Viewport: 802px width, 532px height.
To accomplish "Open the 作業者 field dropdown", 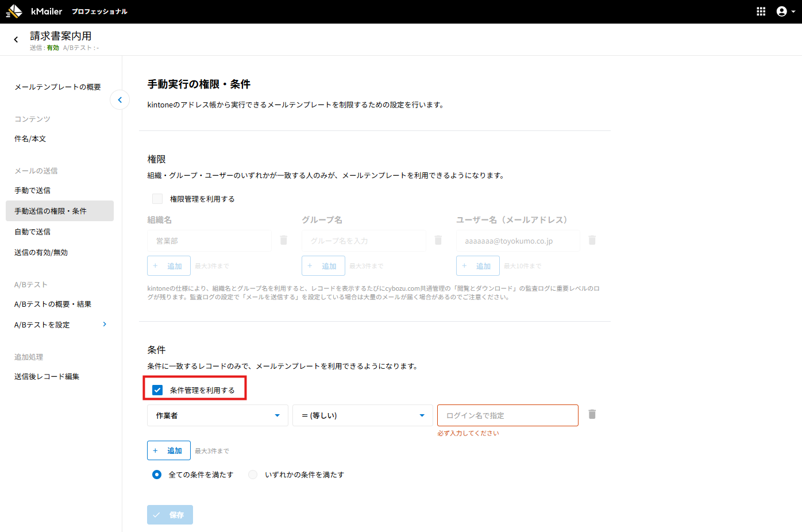I will point(217,415).
